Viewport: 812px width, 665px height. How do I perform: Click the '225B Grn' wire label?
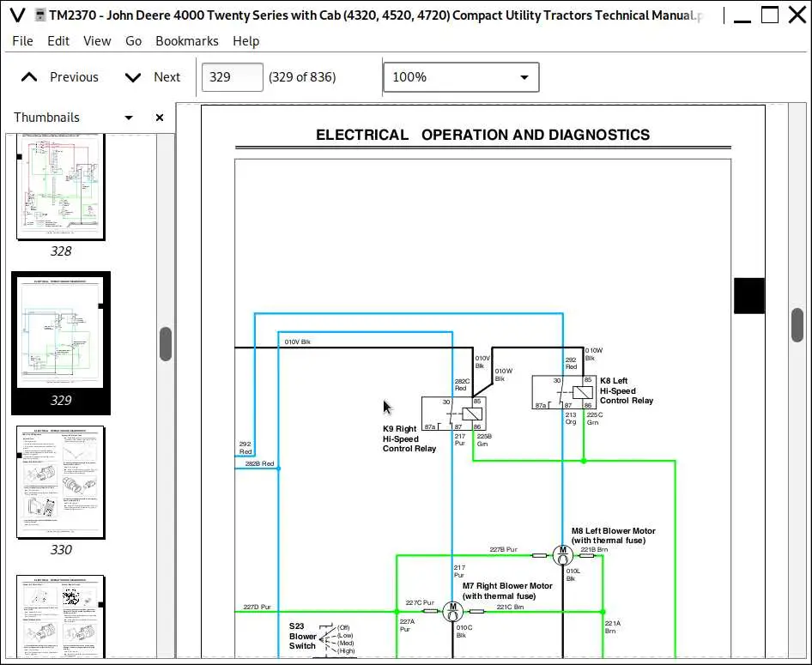click(x=484, y=440)
